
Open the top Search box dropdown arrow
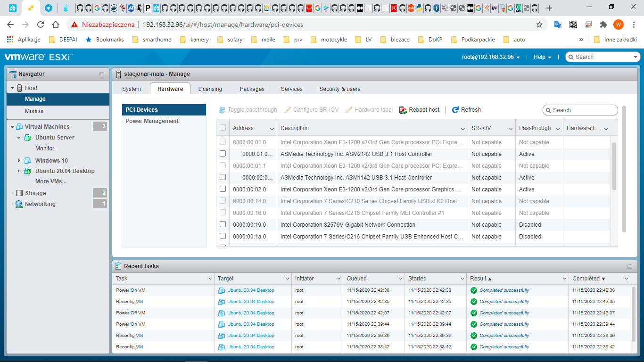point(636,57)
